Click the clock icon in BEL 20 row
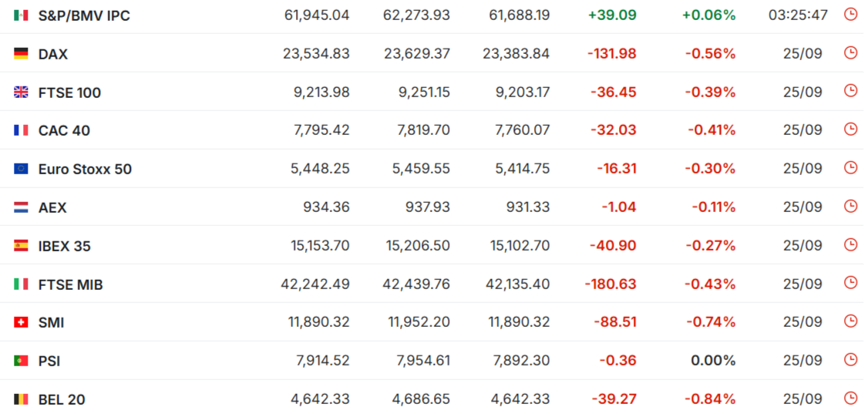 click(850, 398)
